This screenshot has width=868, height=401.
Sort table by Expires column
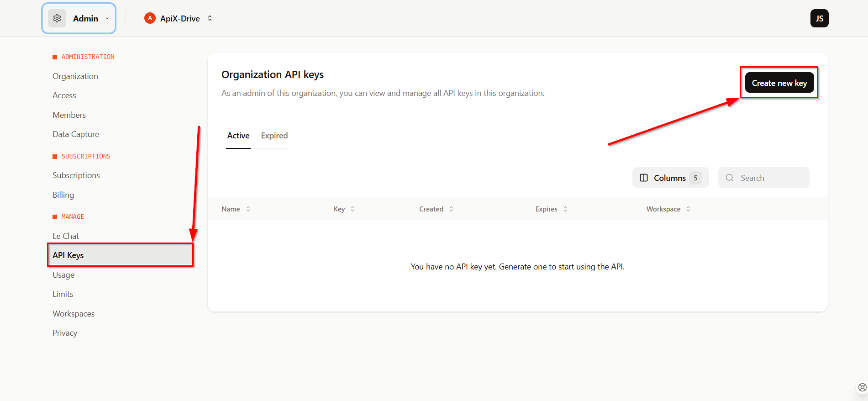pyautogui.click(x=565, y=209)
